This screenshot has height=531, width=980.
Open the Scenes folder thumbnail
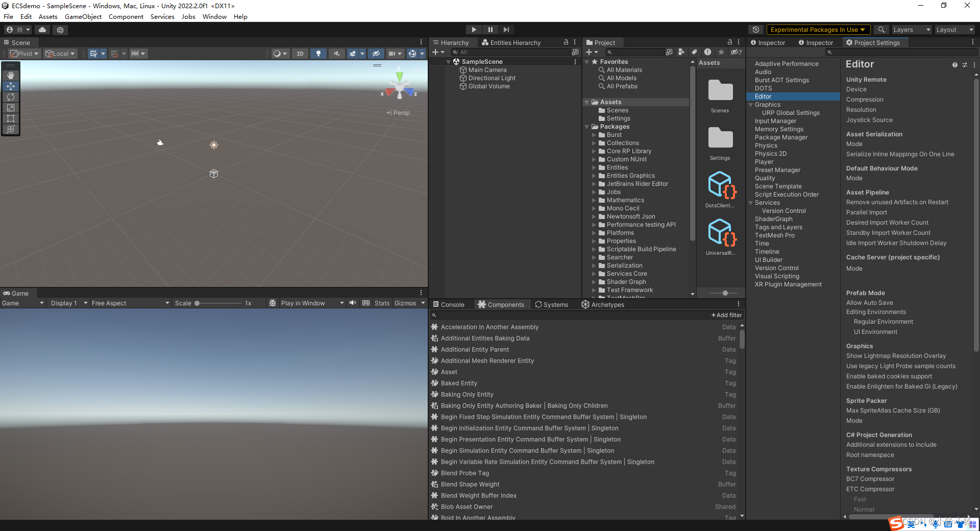[720, 90]
